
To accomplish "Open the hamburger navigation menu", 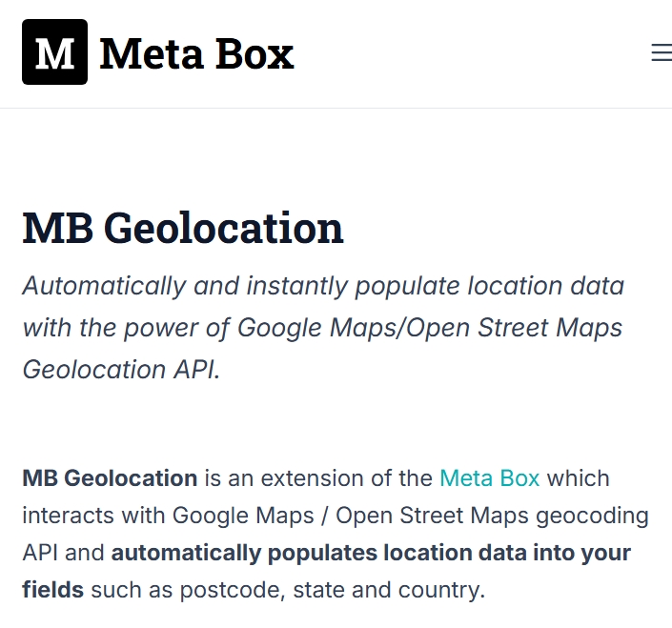I will pyautogui.click(x=662, y=52).
